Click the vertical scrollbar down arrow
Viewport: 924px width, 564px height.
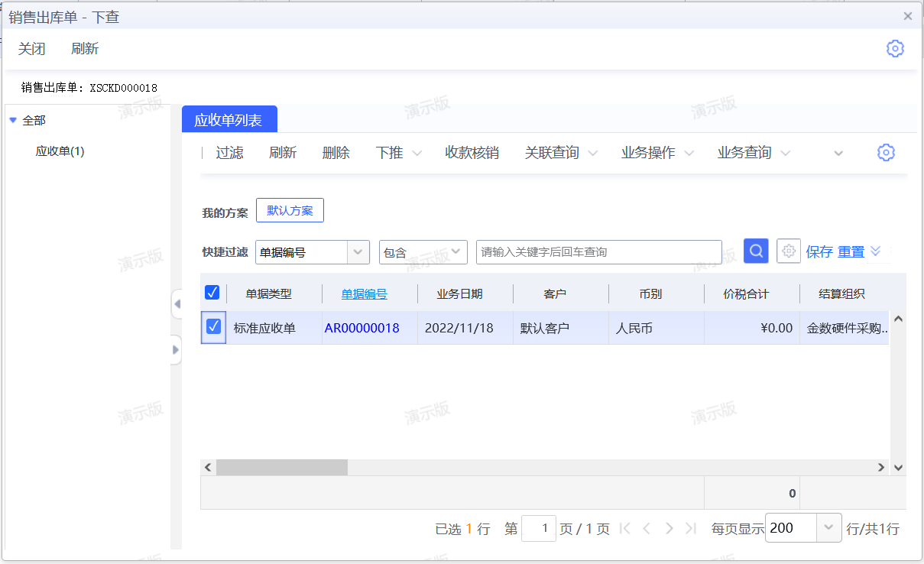click(x=898, y=467)
